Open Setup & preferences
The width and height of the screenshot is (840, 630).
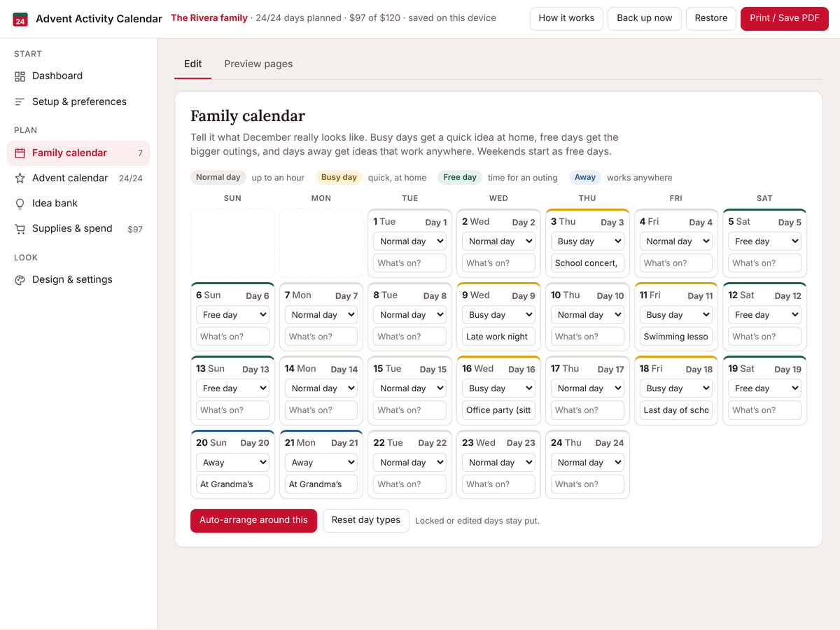(78, 102)
